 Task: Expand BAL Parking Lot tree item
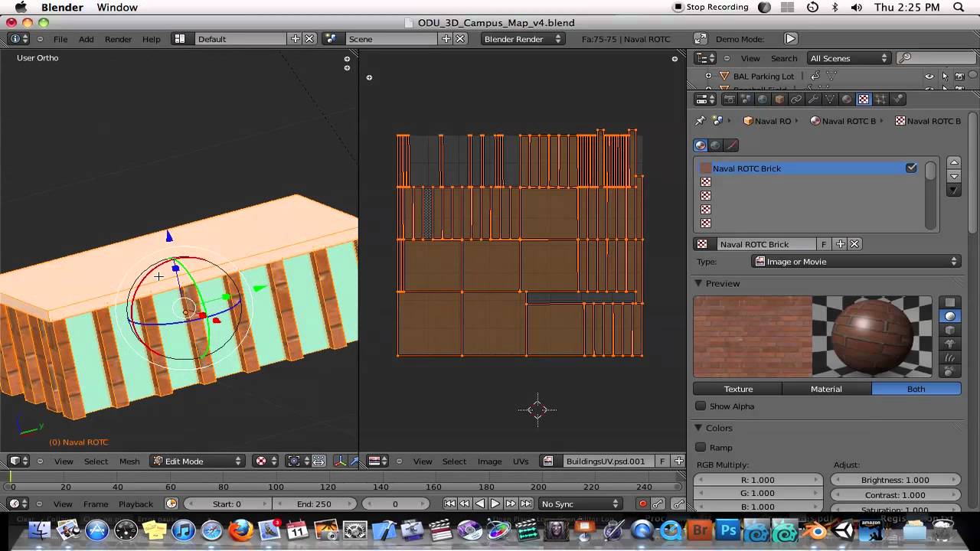tap(708, 76)
